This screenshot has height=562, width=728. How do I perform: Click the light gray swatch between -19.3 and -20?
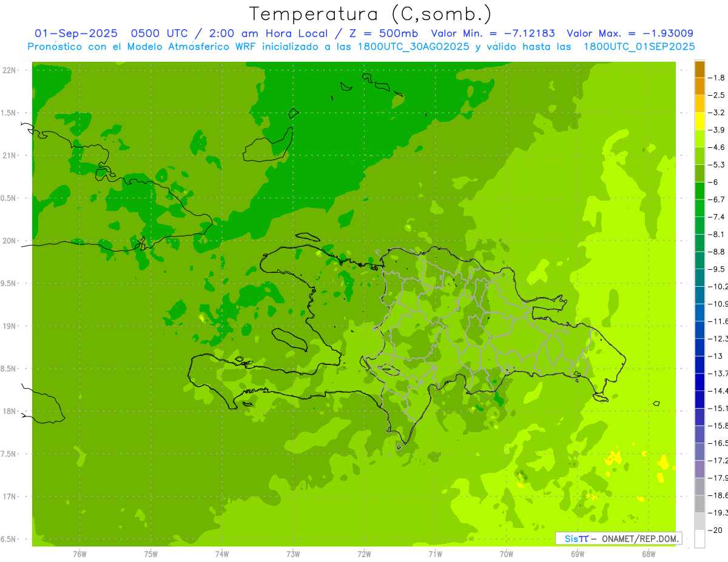click(x=699, y=521)
